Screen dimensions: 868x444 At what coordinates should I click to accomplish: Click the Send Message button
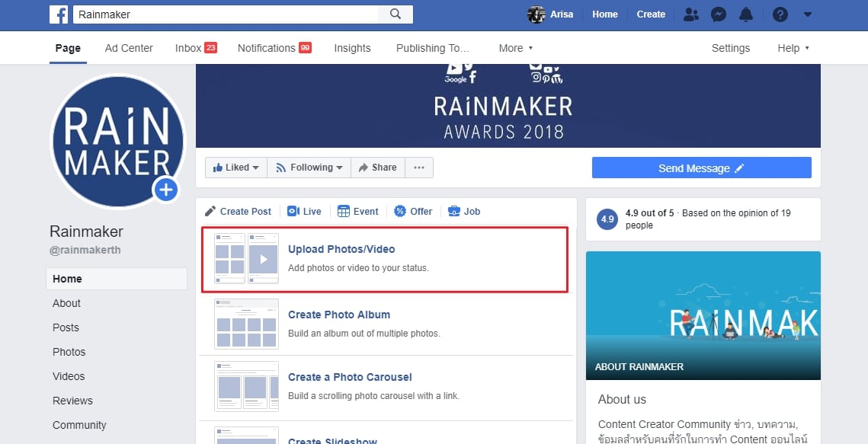pos(701,168)
